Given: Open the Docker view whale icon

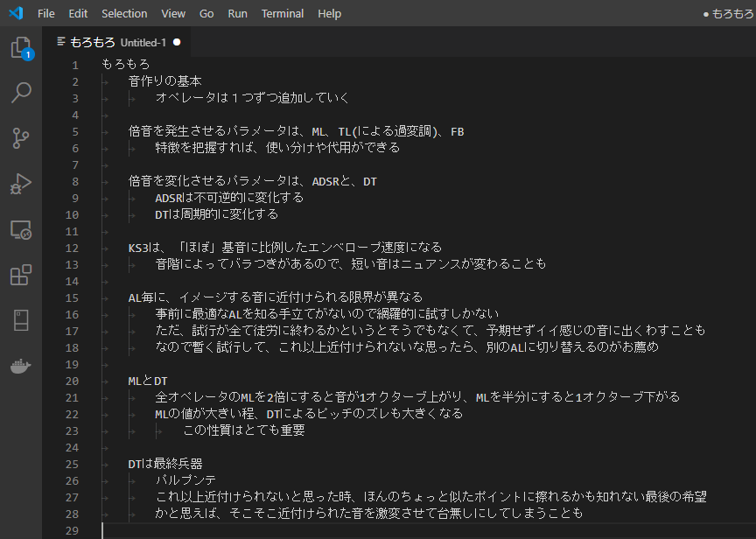Looking at the screenshot, I should pos(21,366).
